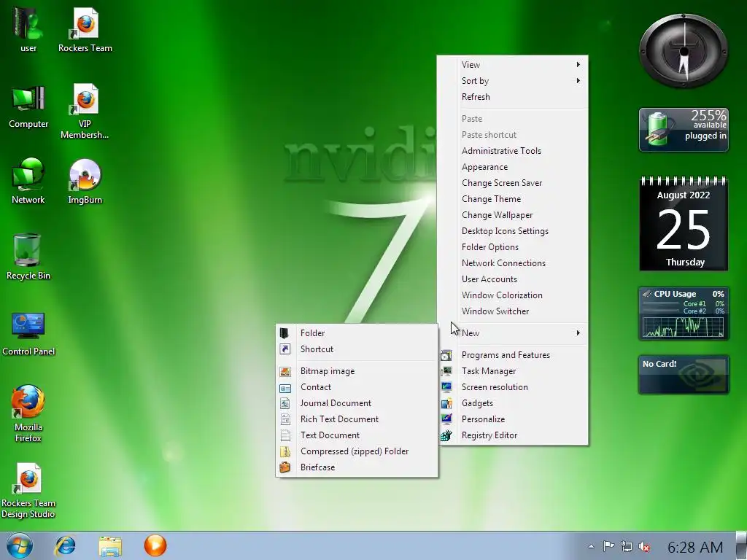This screenshot has width=747, height=560.
Task: Open Folder Options from menu
Action: tap(513, 247)
